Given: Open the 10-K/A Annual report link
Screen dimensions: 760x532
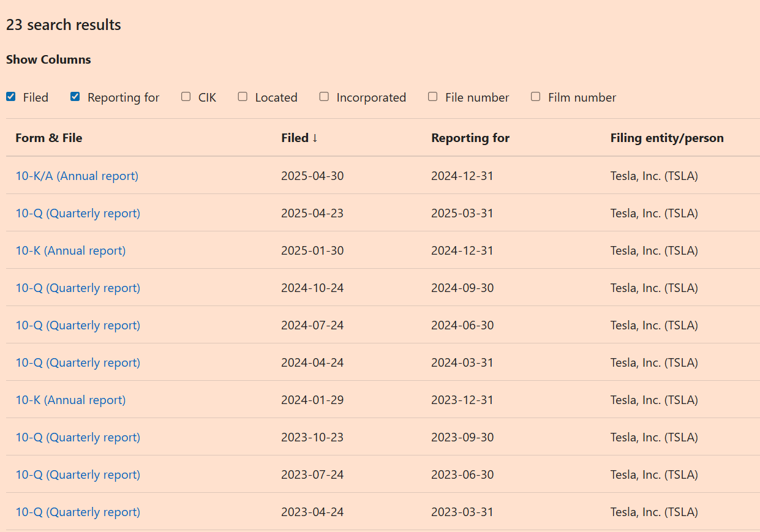Looking at the screenshot, I should point(77,176).
